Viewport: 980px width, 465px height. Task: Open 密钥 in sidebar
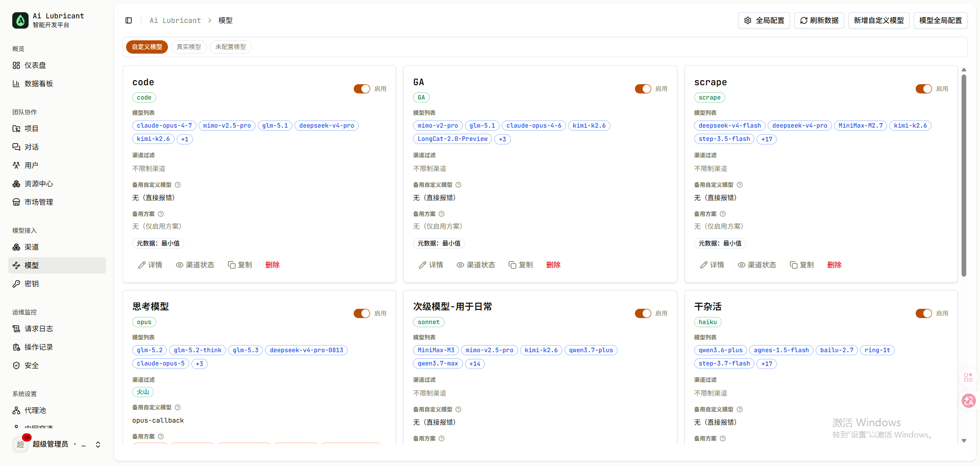pyautogui.click(x=57, y=284)
